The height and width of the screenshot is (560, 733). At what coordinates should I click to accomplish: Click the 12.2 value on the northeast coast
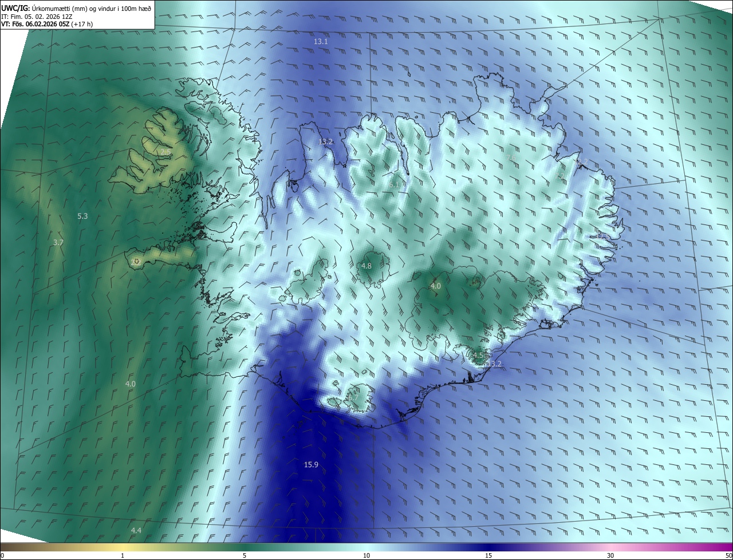[582, 163]
